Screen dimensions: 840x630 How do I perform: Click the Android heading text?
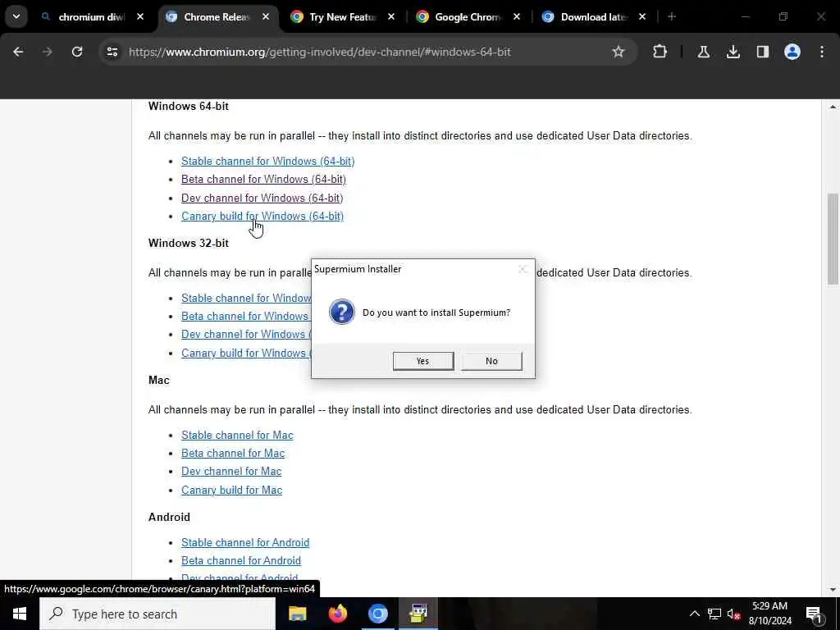click(x=169, y=517)
